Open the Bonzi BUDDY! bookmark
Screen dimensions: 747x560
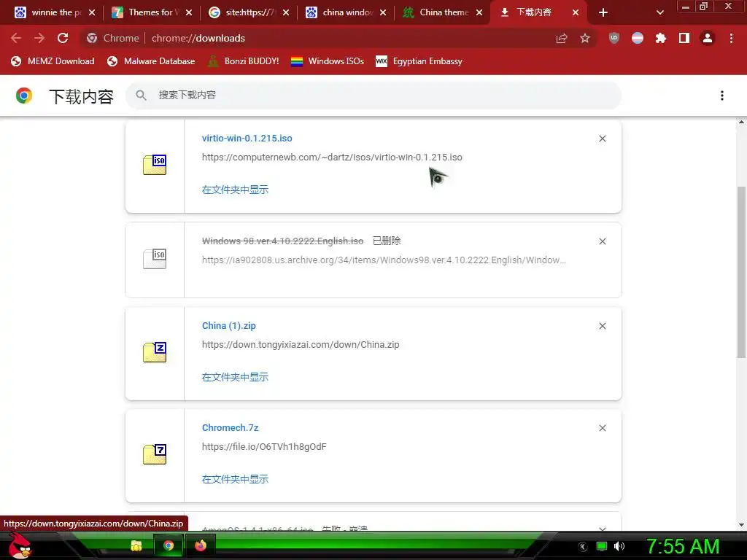click(x=244, y=61)
